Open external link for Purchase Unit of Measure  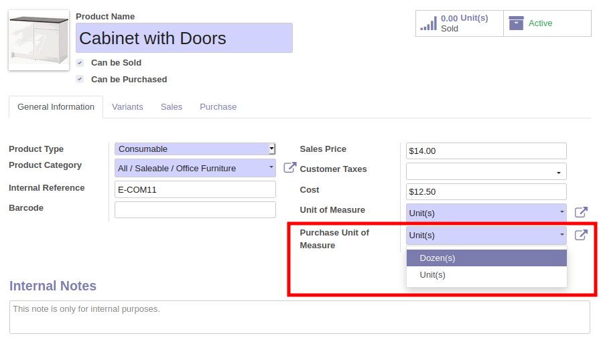[x=581, y=235]
